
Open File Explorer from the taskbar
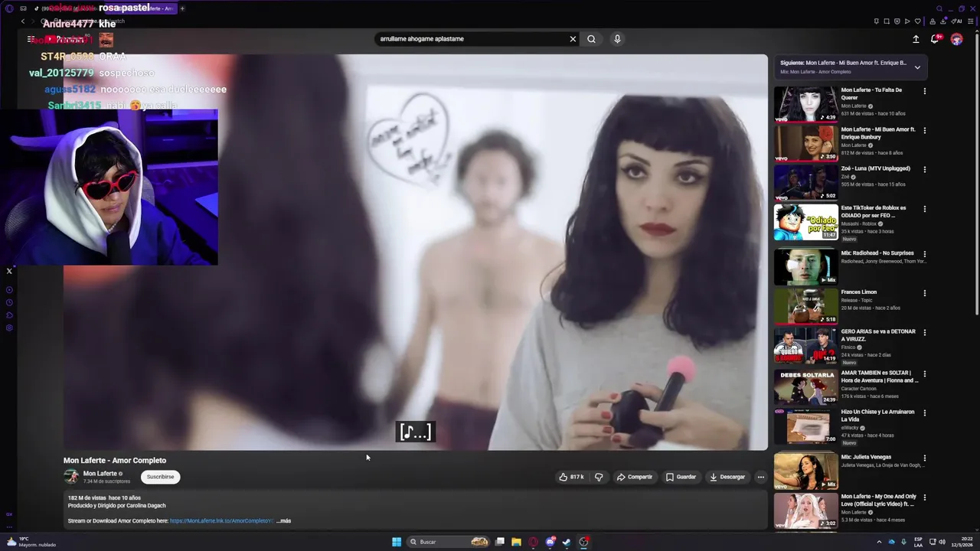[516, 542]
